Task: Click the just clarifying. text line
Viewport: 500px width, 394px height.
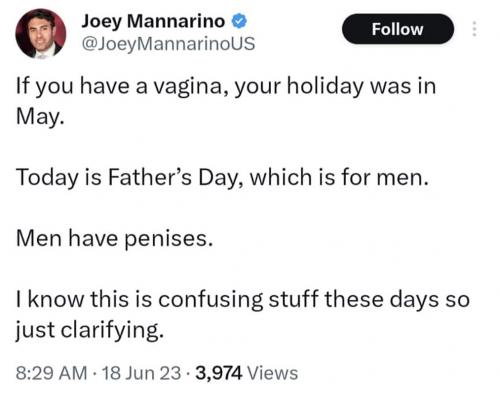Action: click(x=90, y=330)
